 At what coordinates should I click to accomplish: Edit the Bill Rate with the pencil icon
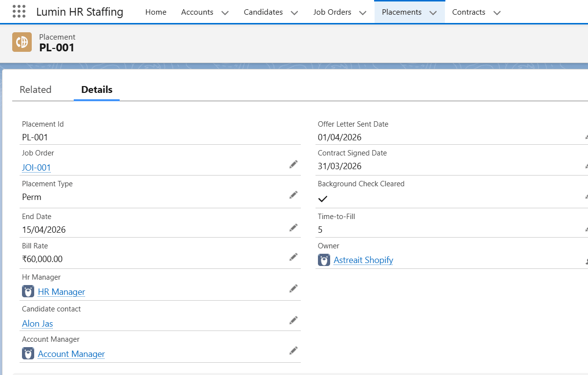(294, 257)
